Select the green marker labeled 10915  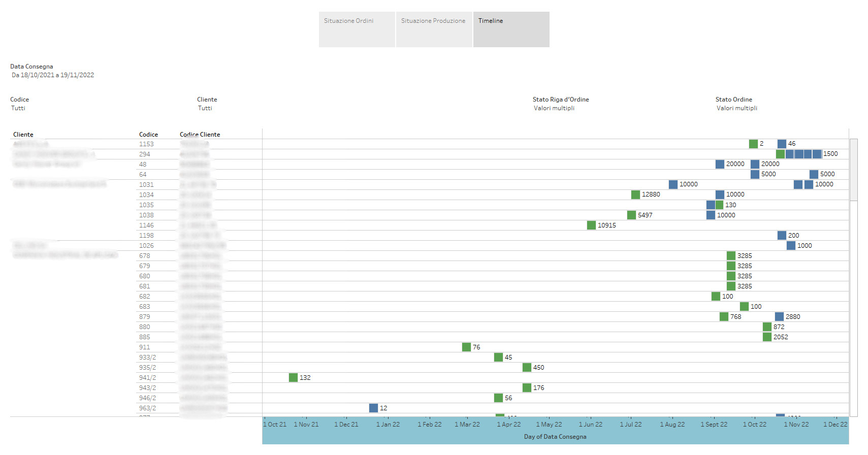(x=591, y=225)
